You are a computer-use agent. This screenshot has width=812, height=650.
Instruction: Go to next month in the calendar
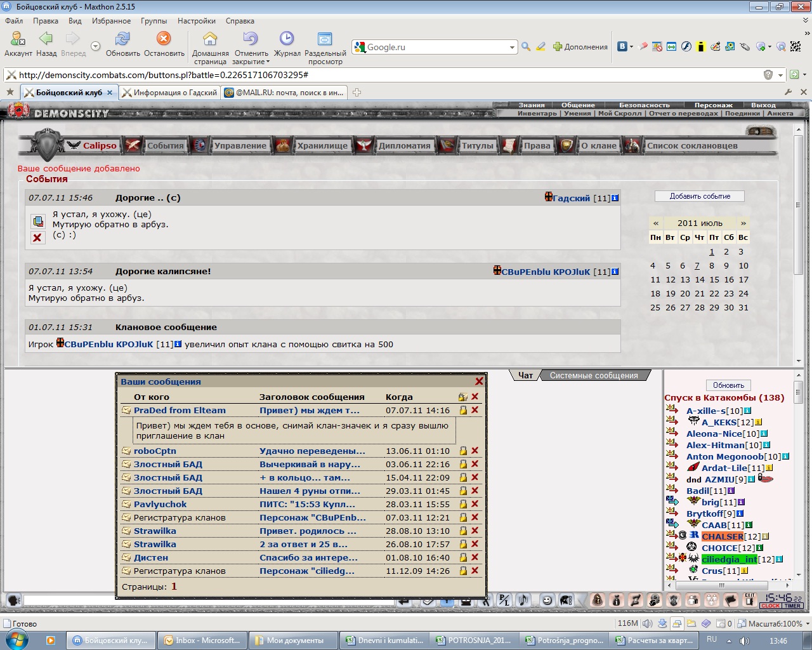(743, 223)
